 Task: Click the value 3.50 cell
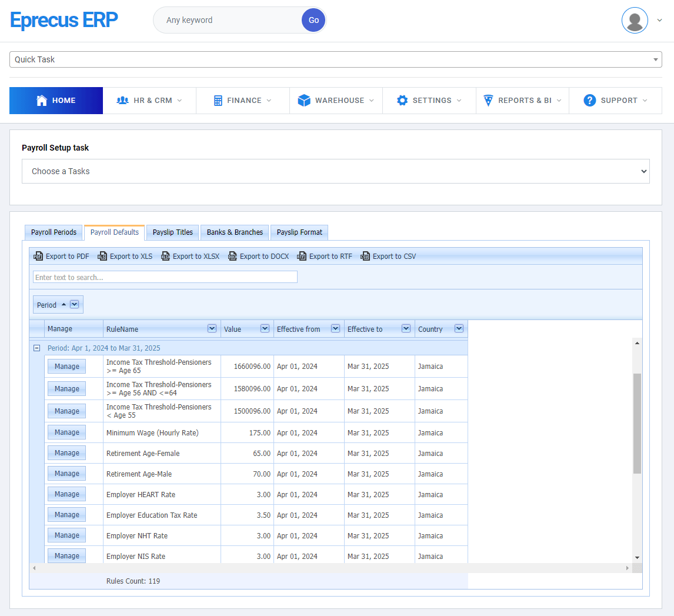click(x=247, y=515)
